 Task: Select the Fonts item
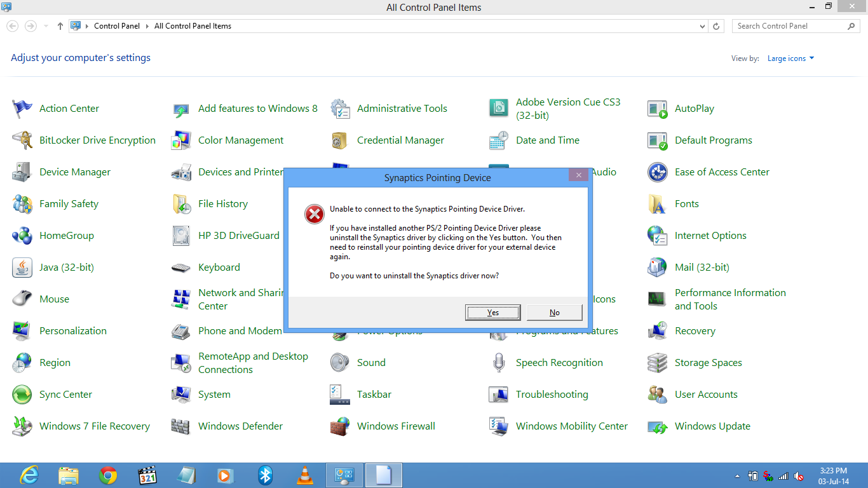(686, 203)
